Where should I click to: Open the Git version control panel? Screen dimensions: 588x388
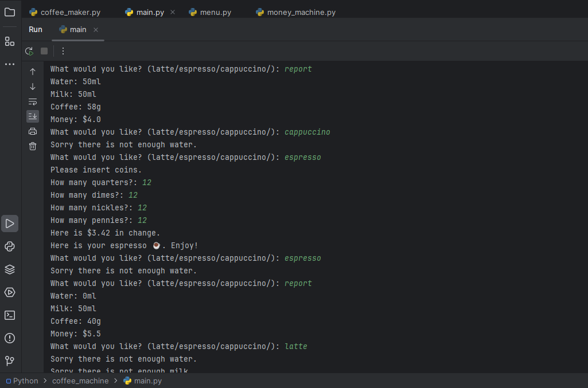tap(10, 361)
